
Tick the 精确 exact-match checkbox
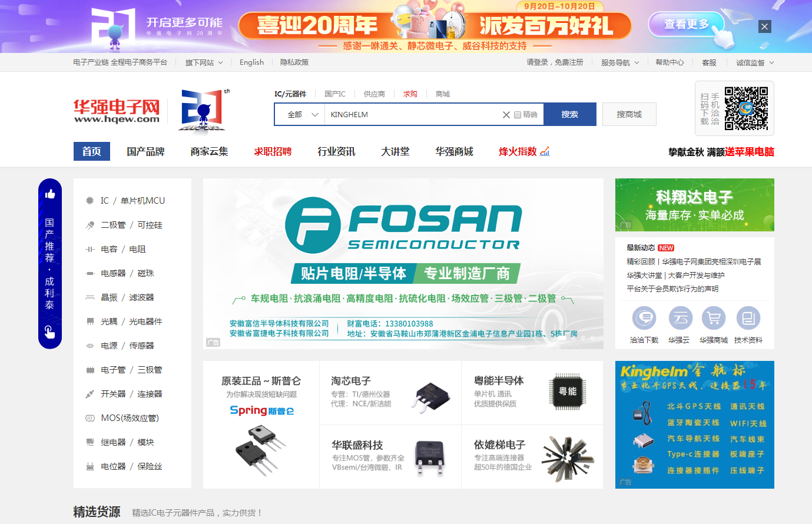click(518, 115)
